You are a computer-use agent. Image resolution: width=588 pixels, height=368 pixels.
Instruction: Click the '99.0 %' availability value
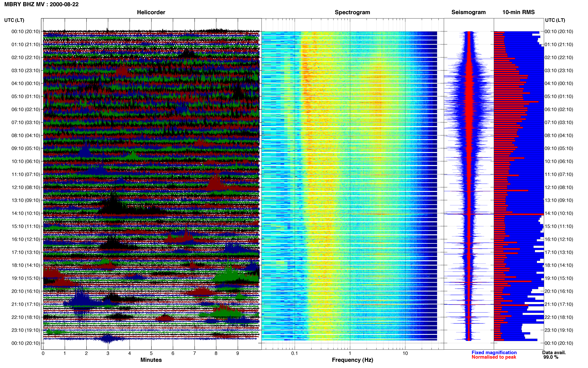click(551, 357)
